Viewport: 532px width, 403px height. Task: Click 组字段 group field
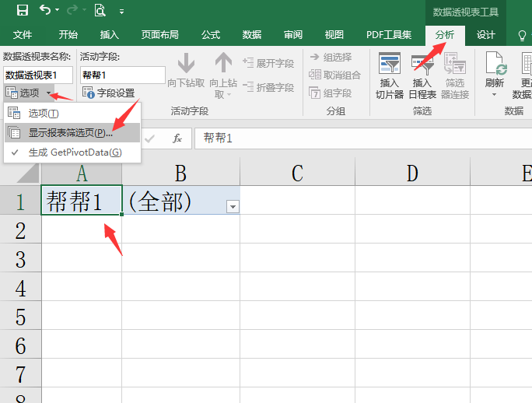click(330, 93)
